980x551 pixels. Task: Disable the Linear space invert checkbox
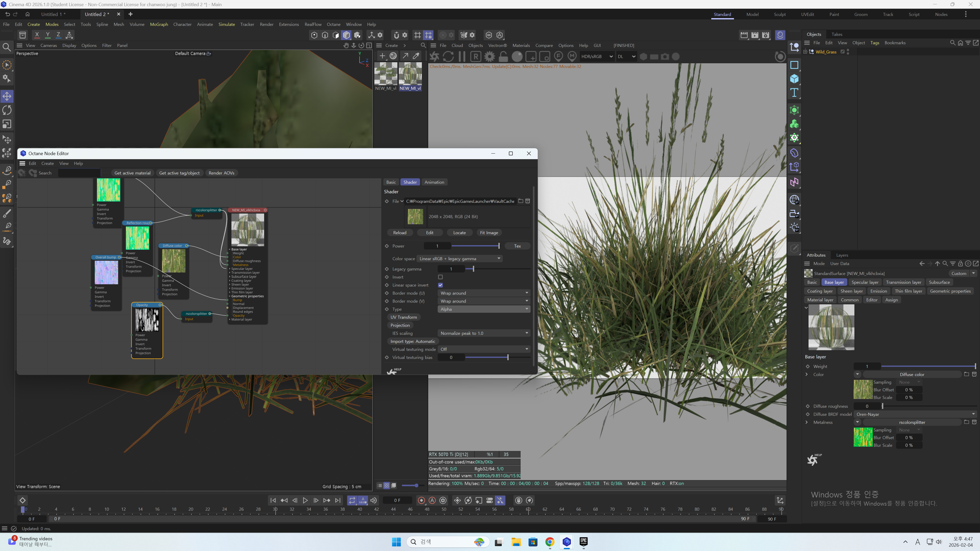(440, 285)
